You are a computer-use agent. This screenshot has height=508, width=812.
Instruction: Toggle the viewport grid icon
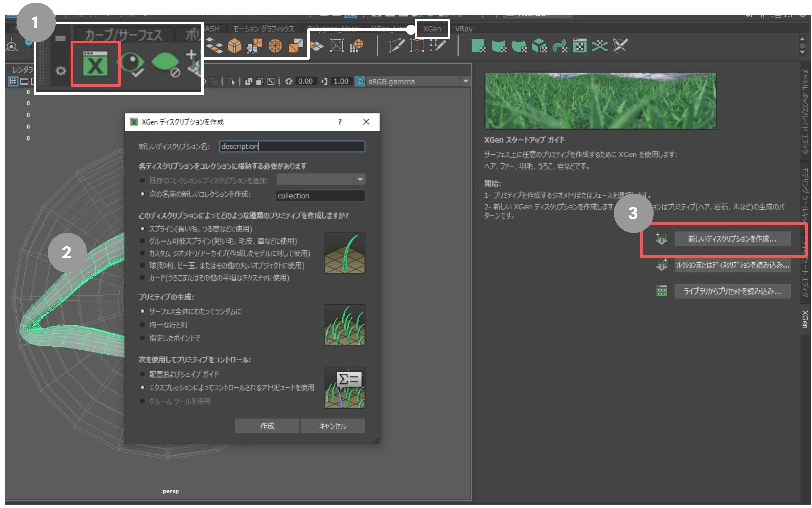13,81
